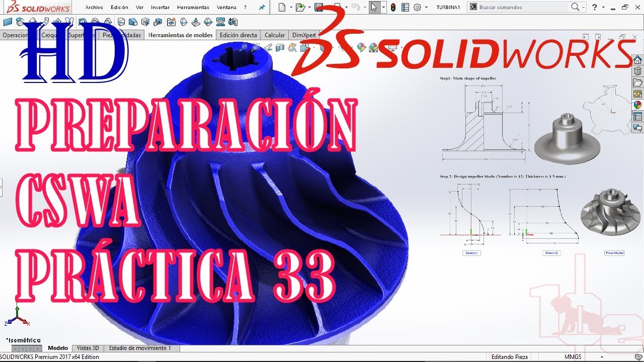Click the previous bottom-tab scroll arrow
The image size is (644, 362).
pos(23,348)
